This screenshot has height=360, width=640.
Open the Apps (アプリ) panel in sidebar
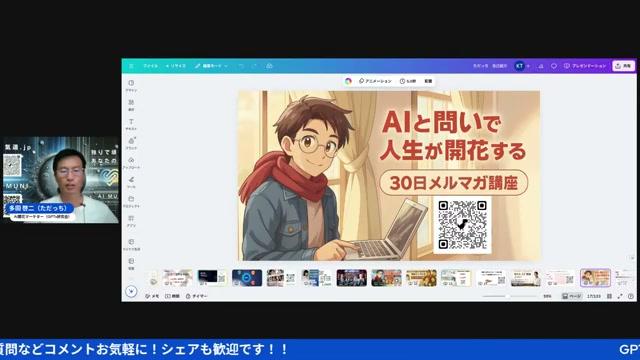(131, 221)
